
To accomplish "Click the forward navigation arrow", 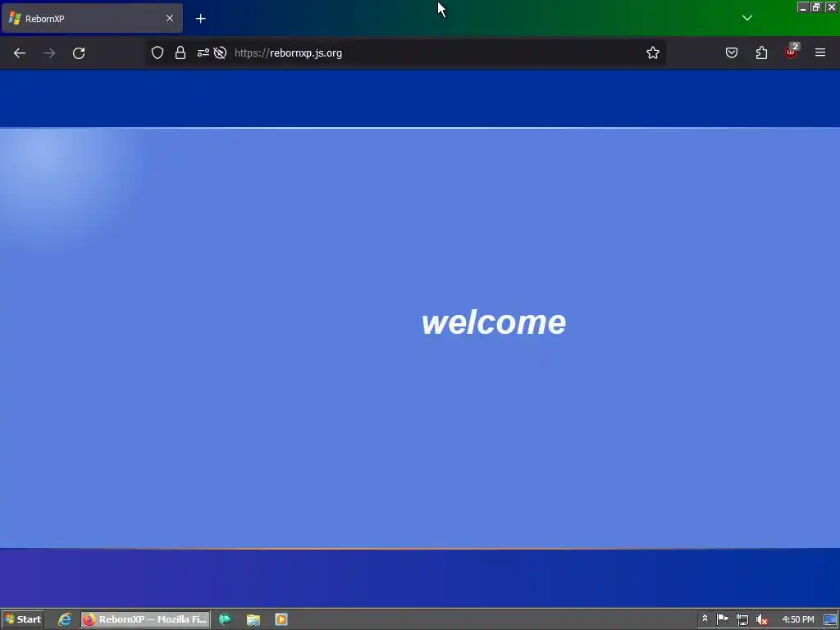I will (49, 53).
